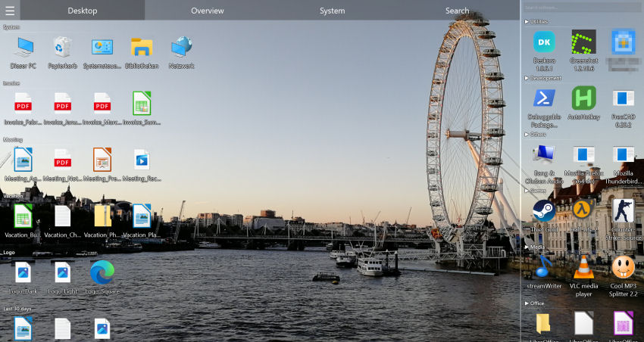This screenshot has width=644, height=342.
Task: Open the Systemsteuerung control panel icon
Action: point(102,53)
